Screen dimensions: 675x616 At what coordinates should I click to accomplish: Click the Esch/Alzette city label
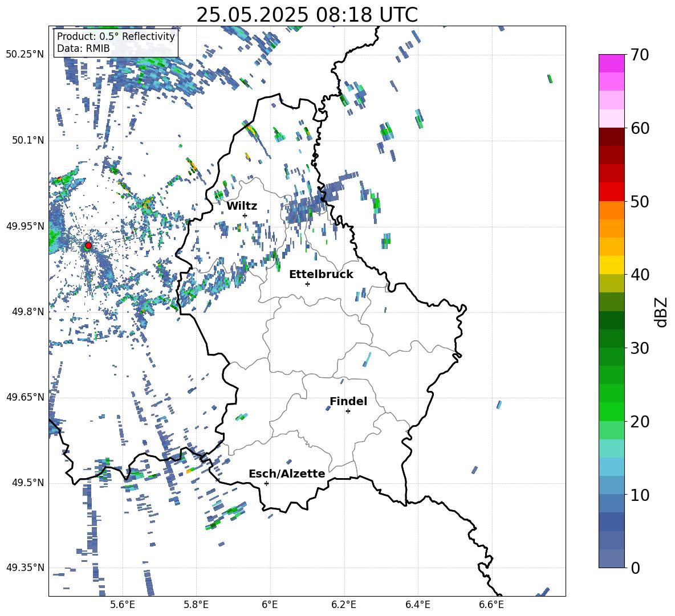(287, 474)
